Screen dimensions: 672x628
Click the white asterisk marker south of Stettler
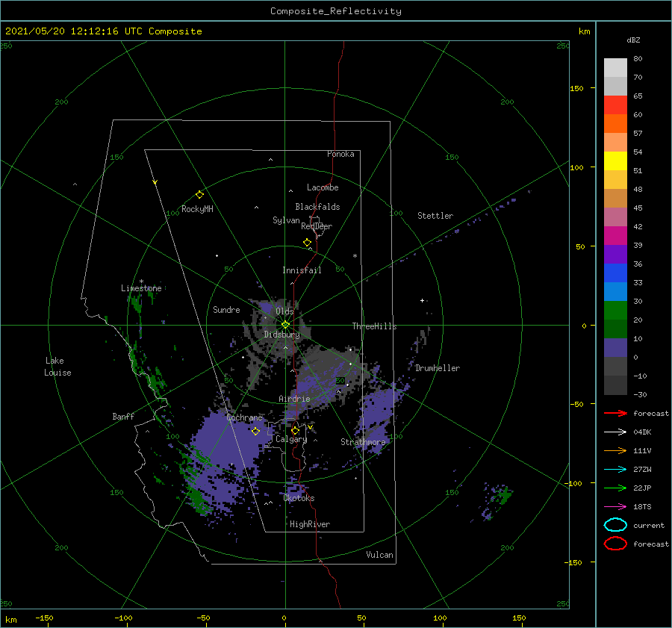click(355, 256)
